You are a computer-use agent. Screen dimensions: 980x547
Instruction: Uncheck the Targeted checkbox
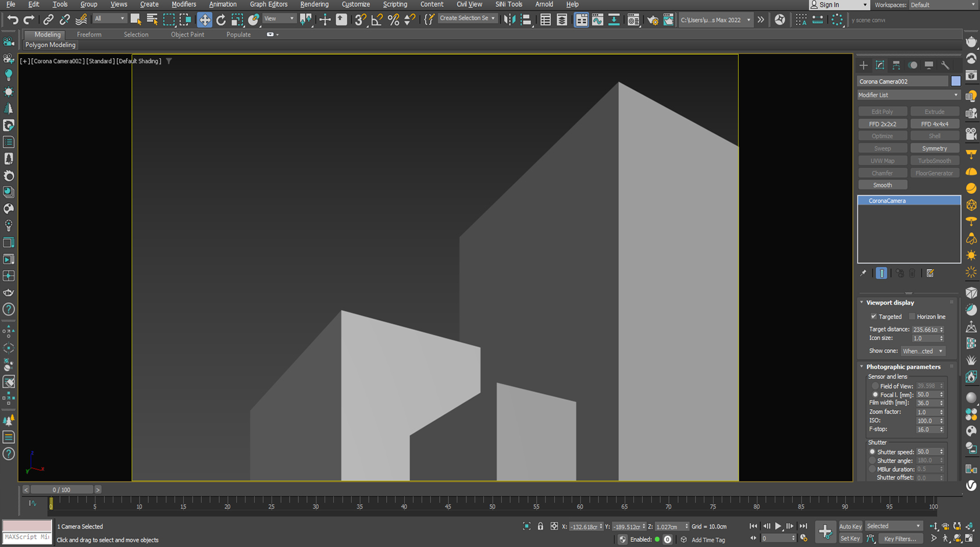(x=874, y=317)
